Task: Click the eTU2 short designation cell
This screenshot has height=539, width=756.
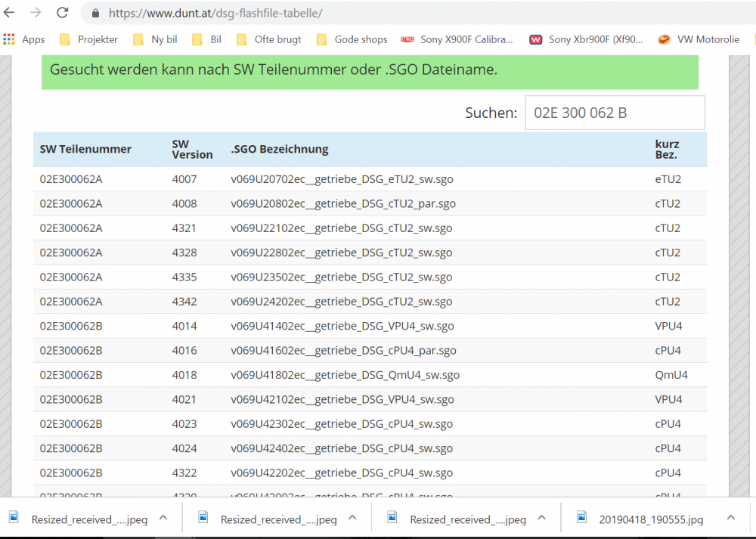Action: coord(668,179)
